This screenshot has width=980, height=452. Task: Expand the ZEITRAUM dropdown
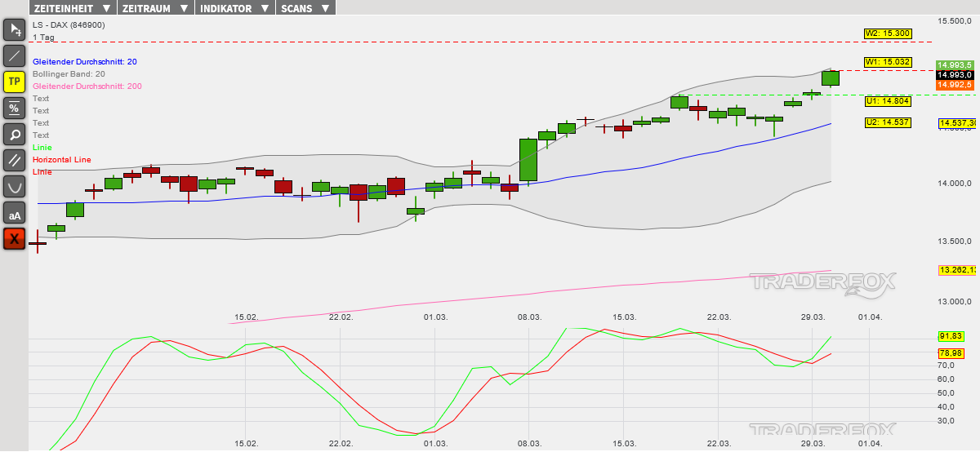(x=157, y=8)
